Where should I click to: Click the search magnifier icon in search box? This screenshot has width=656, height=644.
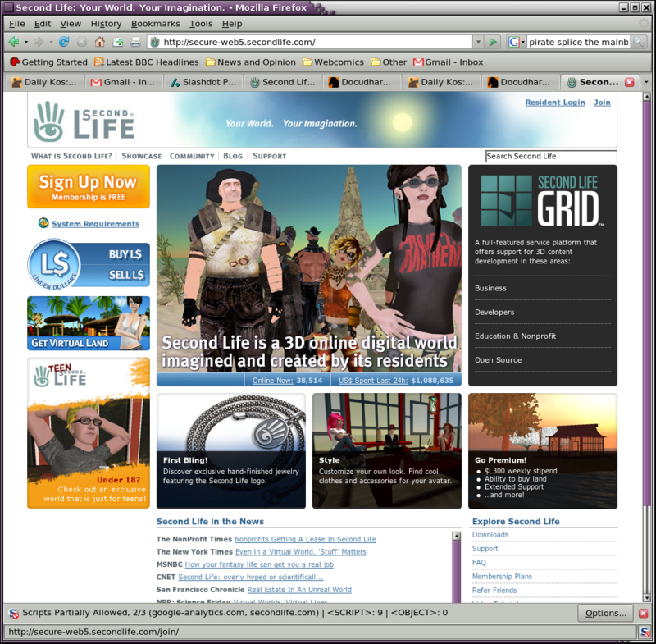pyautogui.click(x=638, y=42)
